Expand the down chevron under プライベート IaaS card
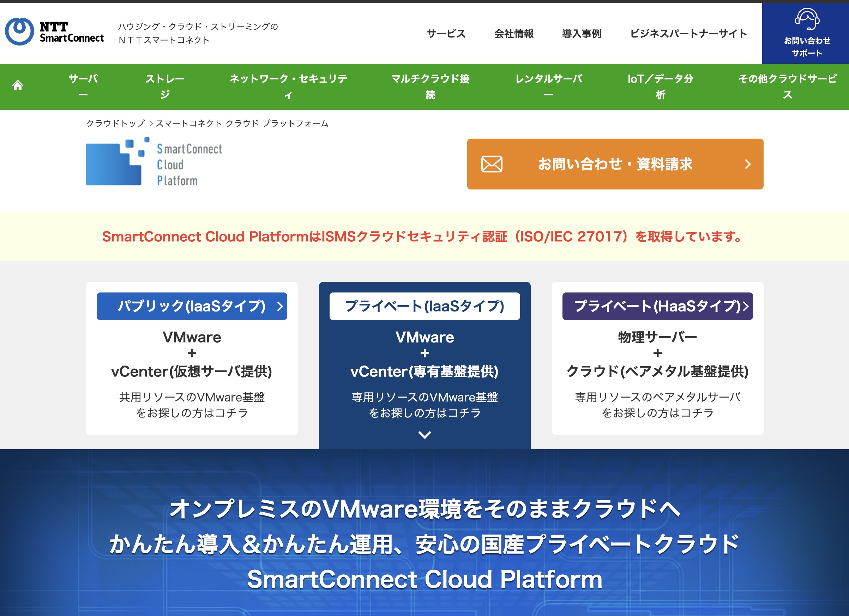This screenshot has height=616, width=849. [x=424, y=435]
